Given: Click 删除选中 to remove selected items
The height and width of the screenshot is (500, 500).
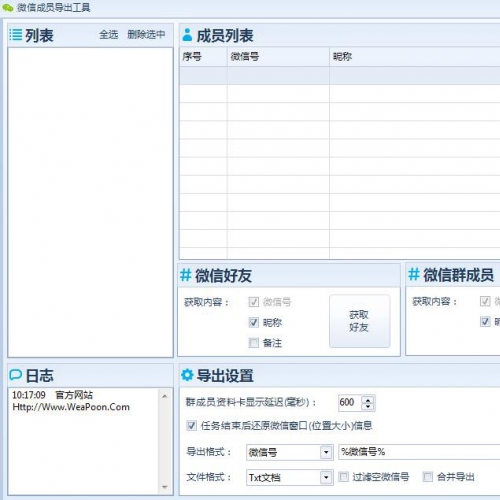Looking at the screenshot, I should point(146,34).
